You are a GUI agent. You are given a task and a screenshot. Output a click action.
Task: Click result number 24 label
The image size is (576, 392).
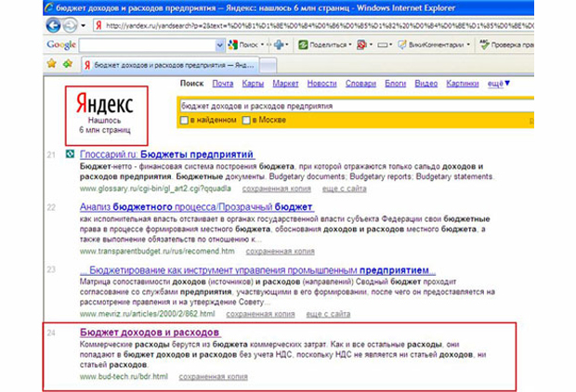(x=51, y=333)
